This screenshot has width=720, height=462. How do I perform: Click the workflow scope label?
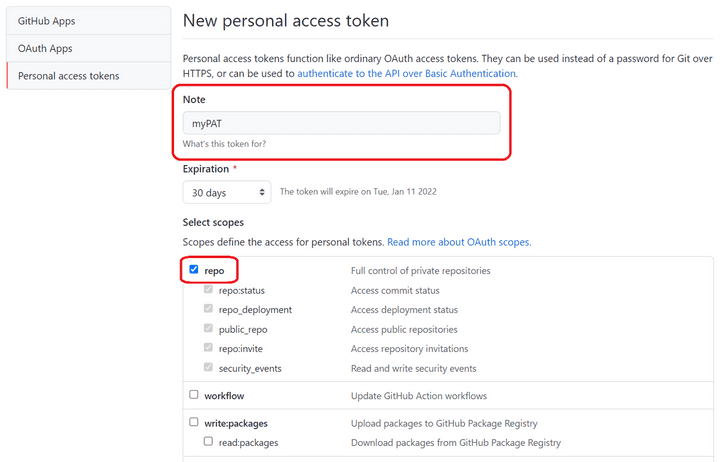tap(224, 396)
